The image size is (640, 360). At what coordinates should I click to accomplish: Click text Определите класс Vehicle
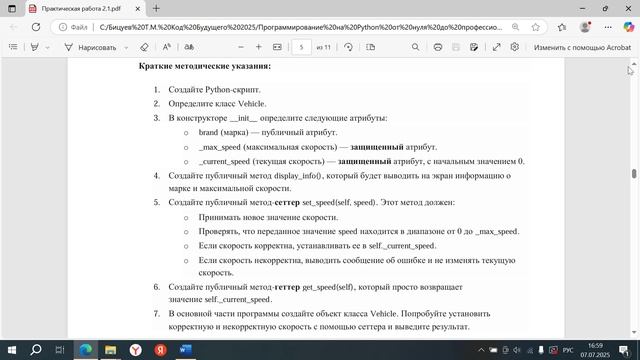point(217,104)
